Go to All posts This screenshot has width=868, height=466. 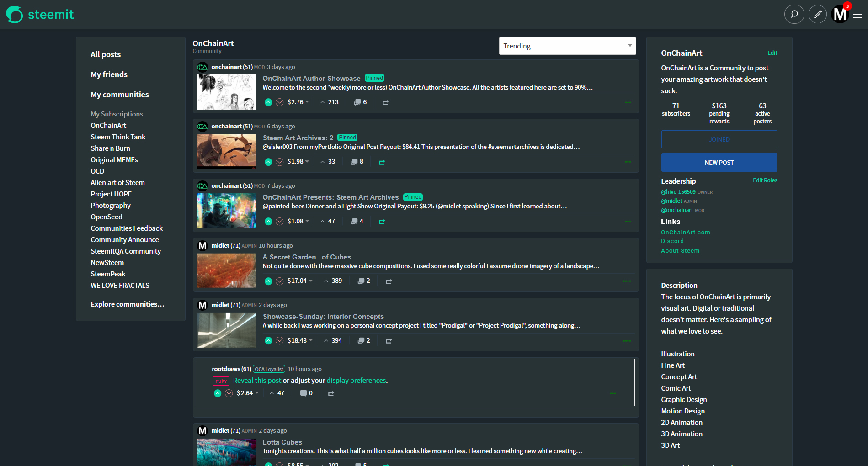coord(106,54)
